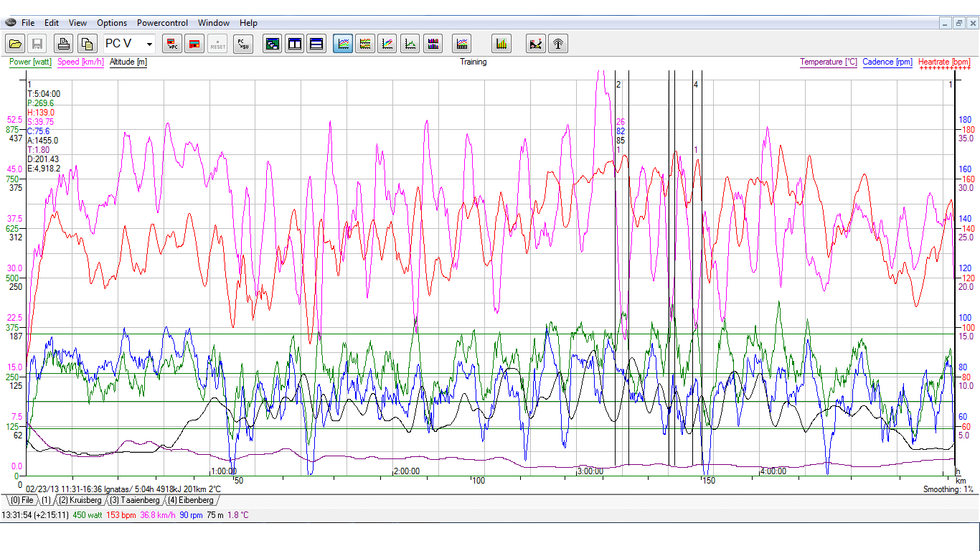
Task: Choose the third graph view with marker
Action: (387, 44)
